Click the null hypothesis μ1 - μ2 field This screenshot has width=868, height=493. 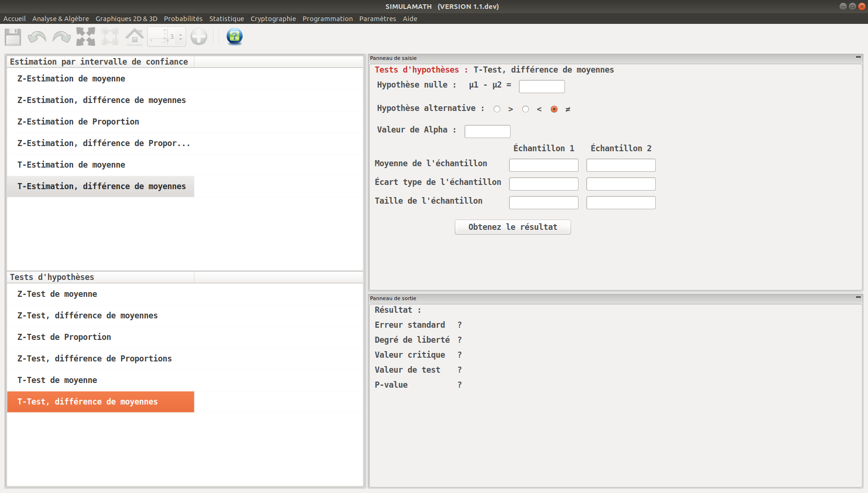(542, 87)
